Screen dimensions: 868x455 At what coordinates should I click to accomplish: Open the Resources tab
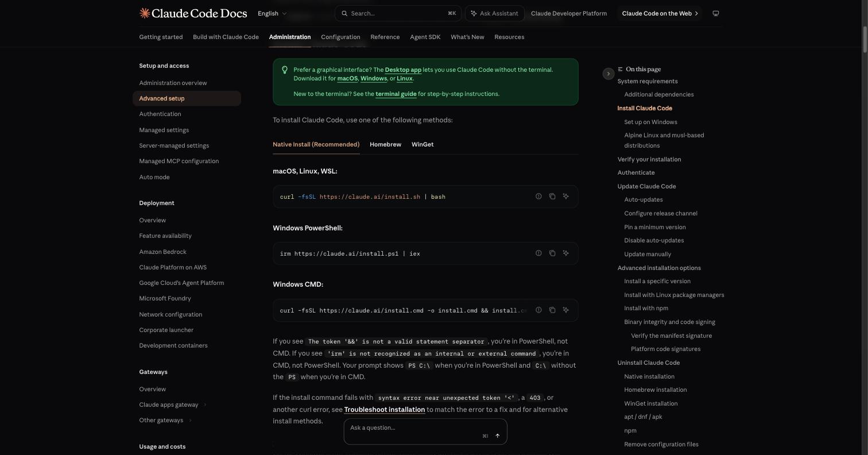pyautogui.click(x=509, y=37)
